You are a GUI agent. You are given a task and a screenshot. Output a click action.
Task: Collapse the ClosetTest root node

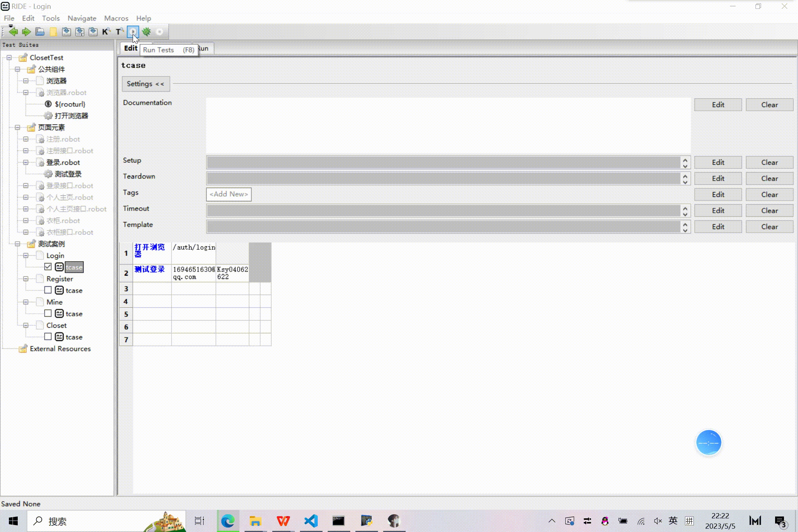(9, 58)
